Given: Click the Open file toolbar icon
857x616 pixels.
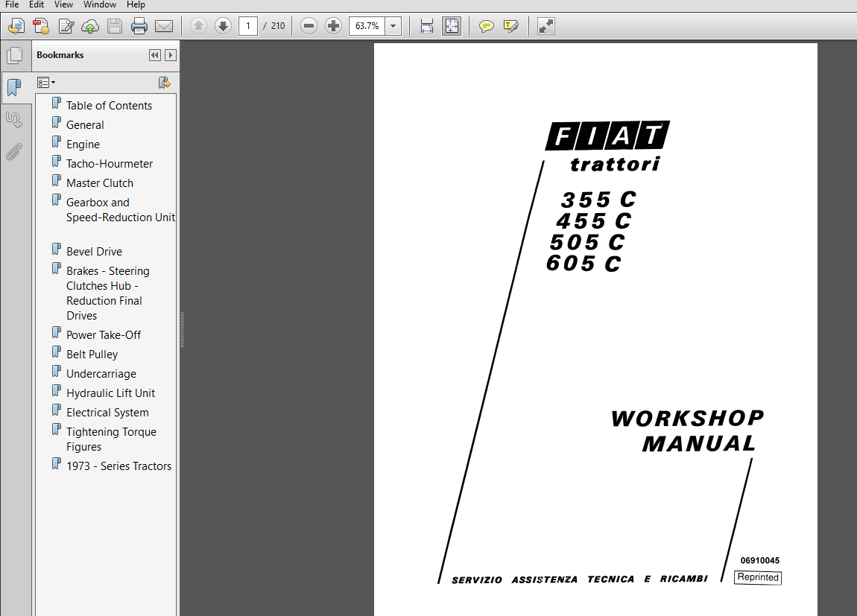Looking at the screenshot, I should [x=16, y=25].
